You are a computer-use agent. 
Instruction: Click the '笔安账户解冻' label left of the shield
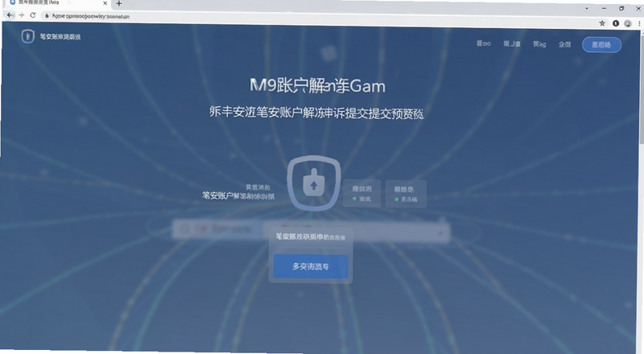tap(238, 196)
